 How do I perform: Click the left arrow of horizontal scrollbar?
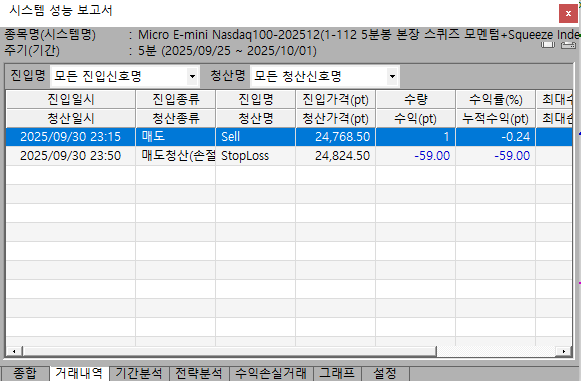click(x=14, y=351)
